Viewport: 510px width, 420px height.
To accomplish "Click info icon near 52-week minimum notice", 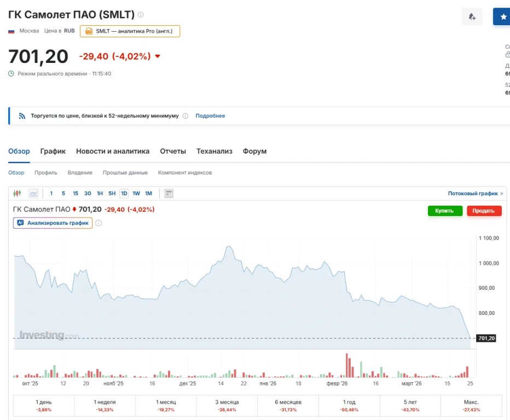I will tap(185, 116).
